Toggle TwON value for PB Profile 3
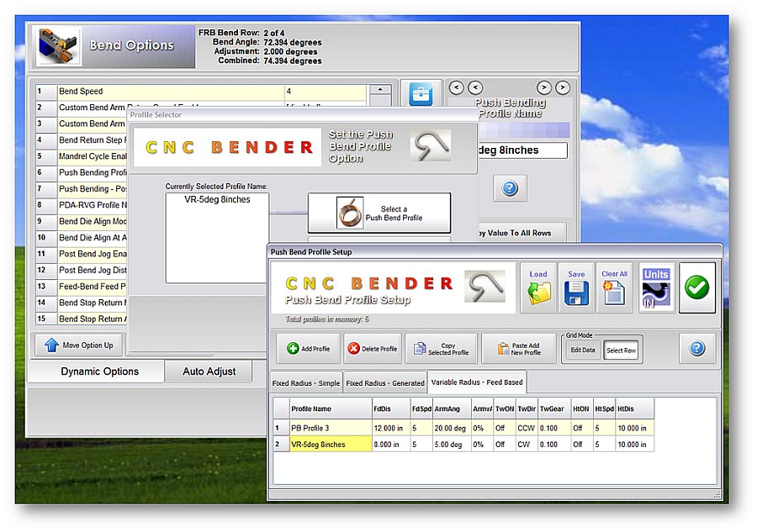Viewport: 757px width, 532px height. click(504, 427)
